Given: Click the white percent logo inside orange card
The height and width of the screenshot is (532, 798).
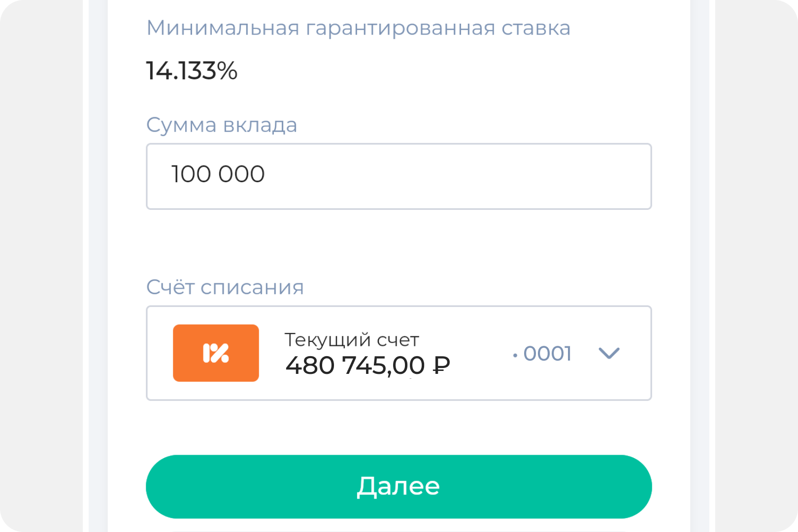Looking at the screenshot, I should 216,353.
